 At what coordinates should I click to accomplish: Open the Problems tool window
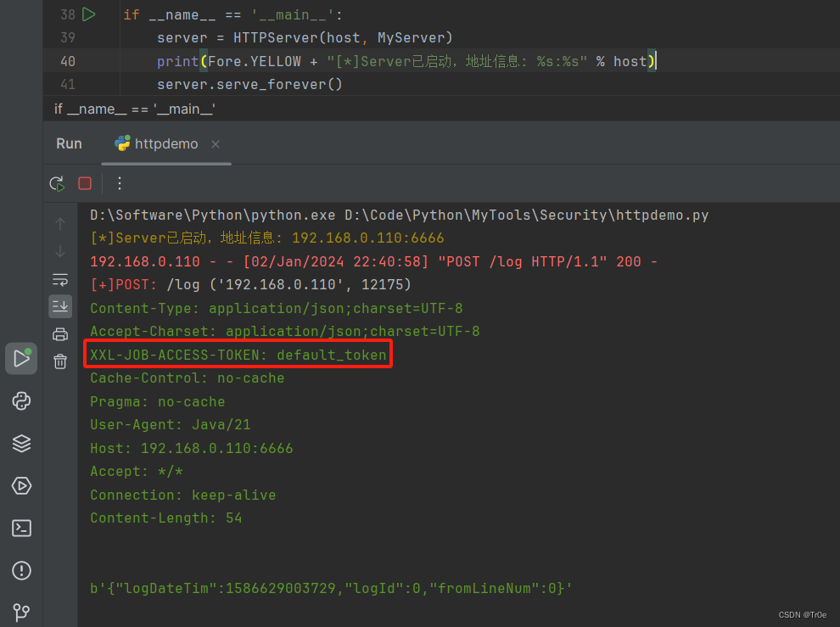click(x=21, y=570)
